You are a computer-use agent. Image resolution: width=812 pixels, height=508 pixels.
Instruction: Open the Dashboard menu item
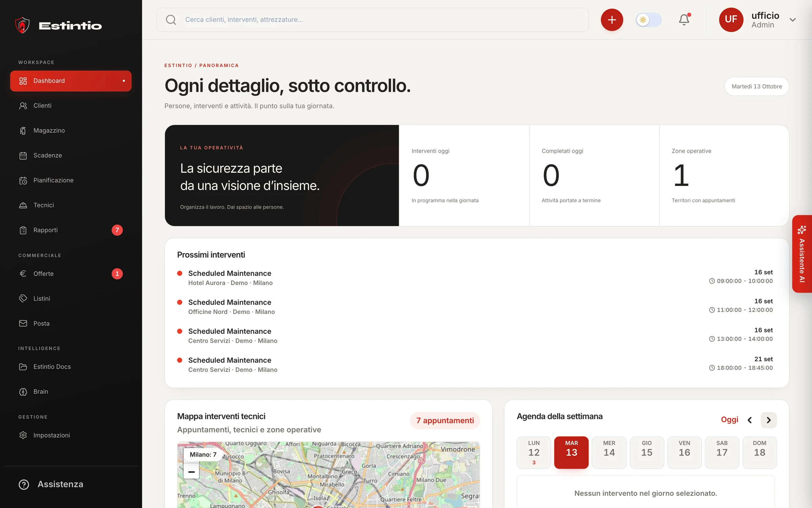(x=71, y=81)
